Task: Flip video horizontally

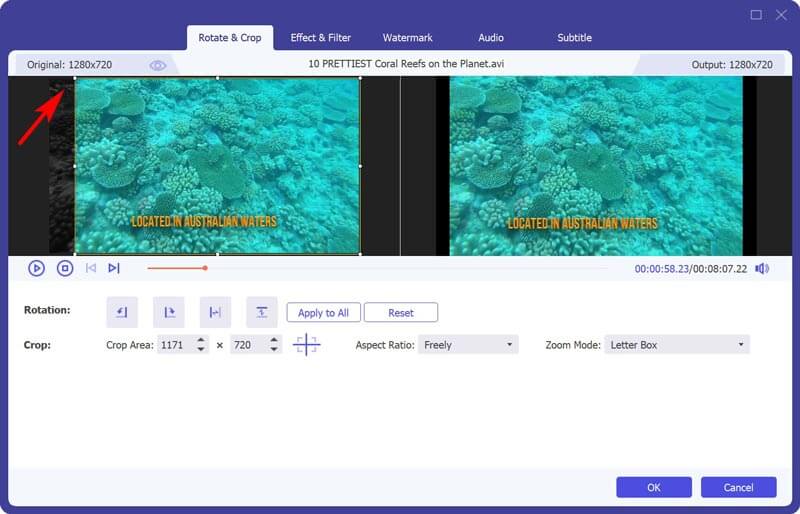Action: (215, 312)
